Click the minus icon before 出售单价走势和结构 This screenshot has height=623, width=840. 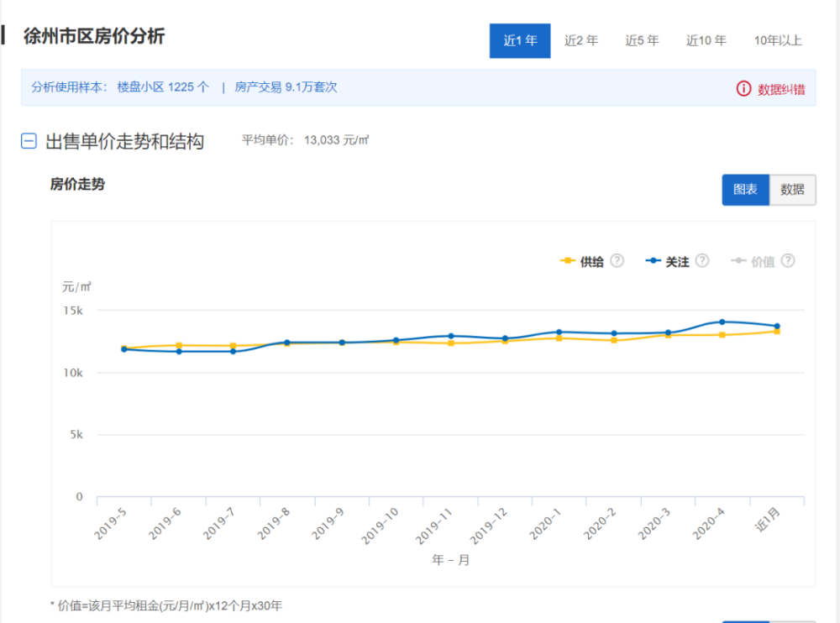click(x=28, y=141)
